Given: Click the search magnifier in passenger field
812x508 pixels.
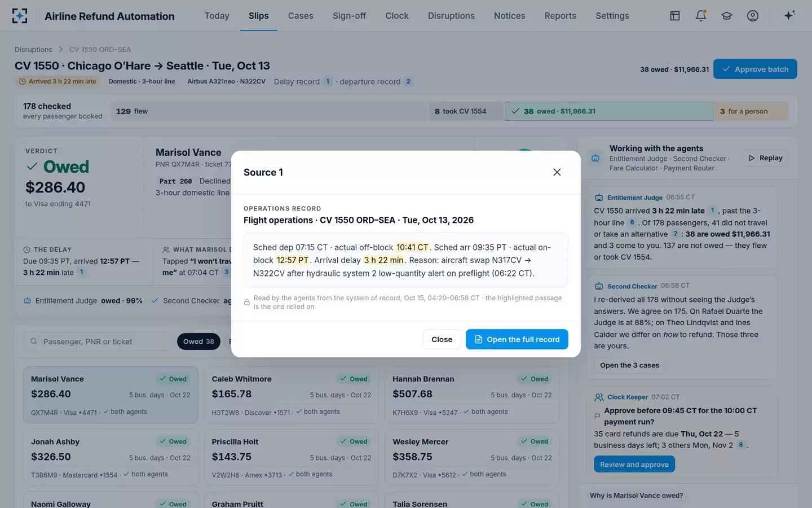Looking at the screenshot, I should click(x=34, y=341).
